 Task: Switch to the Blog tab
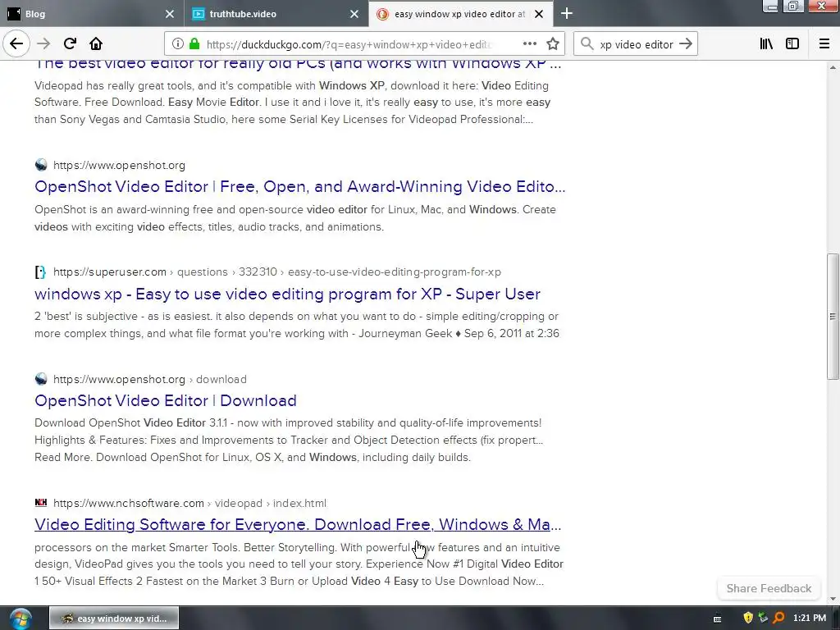tap(92, 14)
